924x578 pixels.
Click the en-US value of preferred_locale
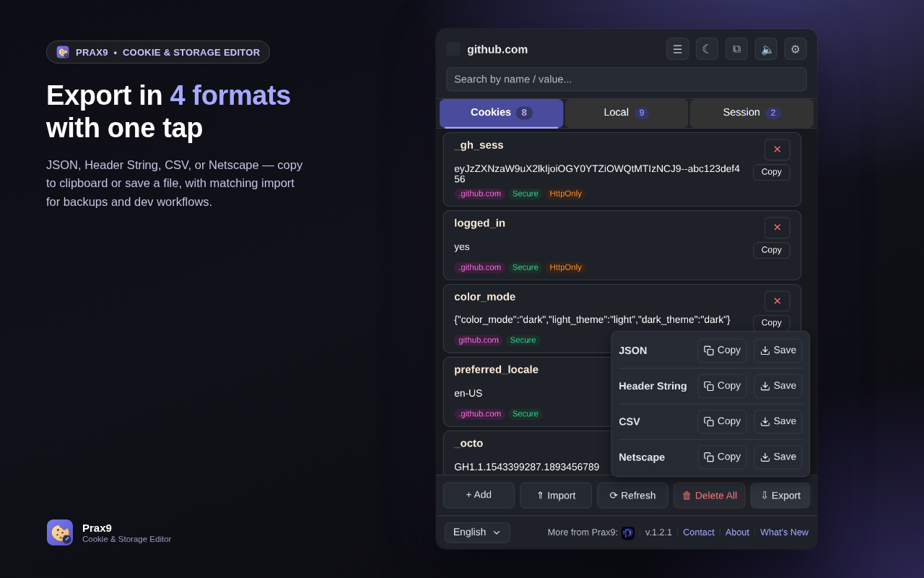pyautogui.click(x=468, y=394)
